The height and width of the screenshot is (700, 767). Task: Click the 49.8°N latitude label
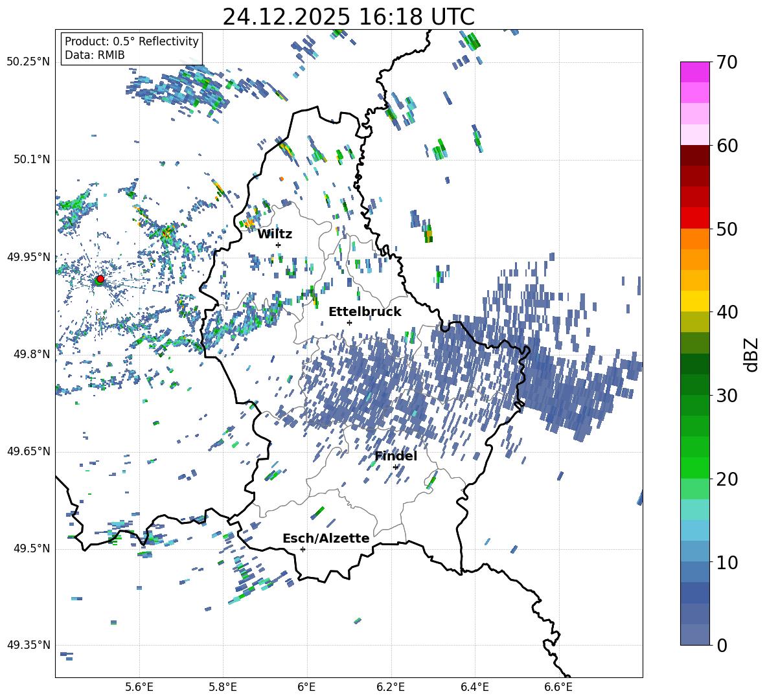coord(31,354)
